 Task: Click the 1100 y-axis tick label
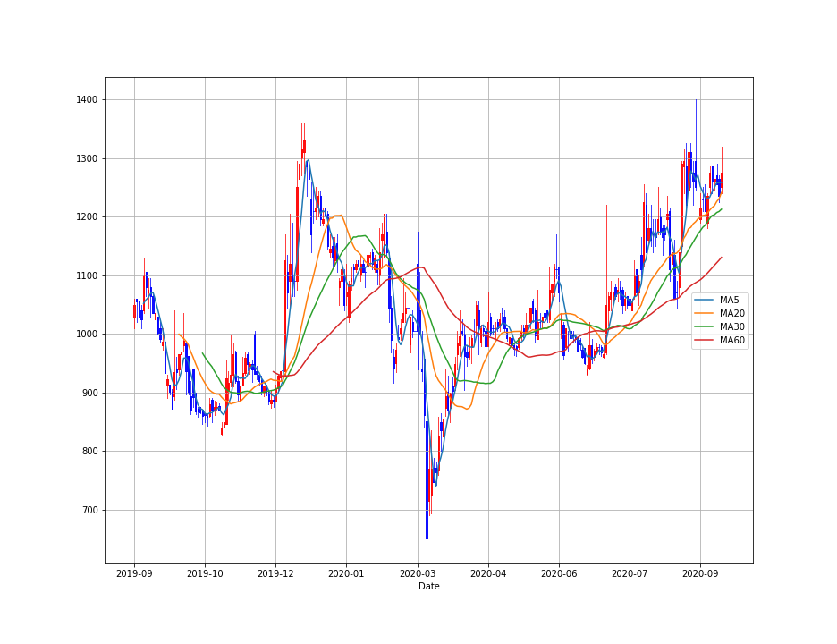coord(87,275)
